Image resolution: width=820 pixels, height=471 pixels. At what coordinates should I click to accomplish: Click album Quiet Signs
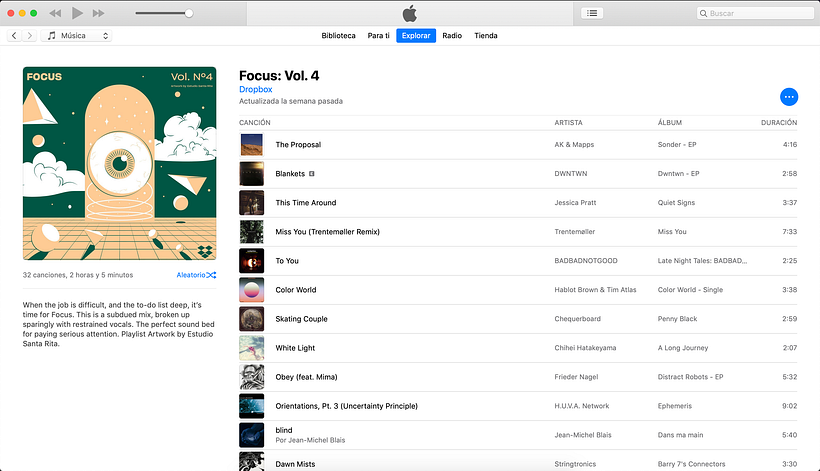[676, 203]
